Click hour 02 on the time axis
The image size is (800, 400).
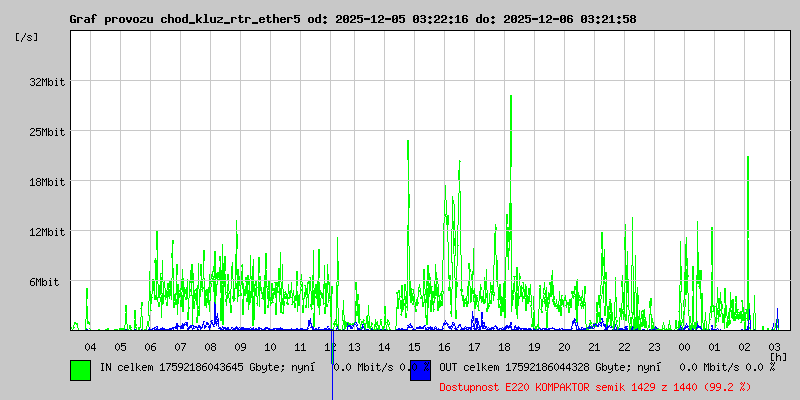(744, 346)
